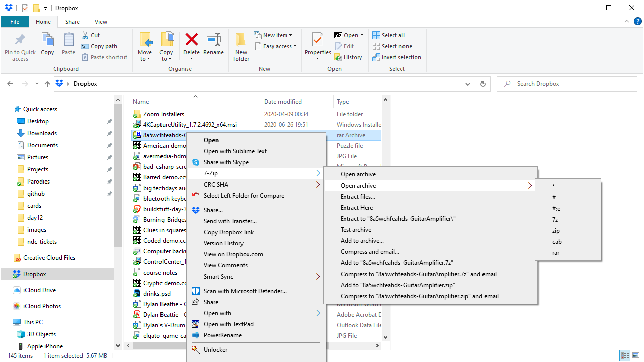Select Creative Cloud Files in sidebar

tap(49, 258)
